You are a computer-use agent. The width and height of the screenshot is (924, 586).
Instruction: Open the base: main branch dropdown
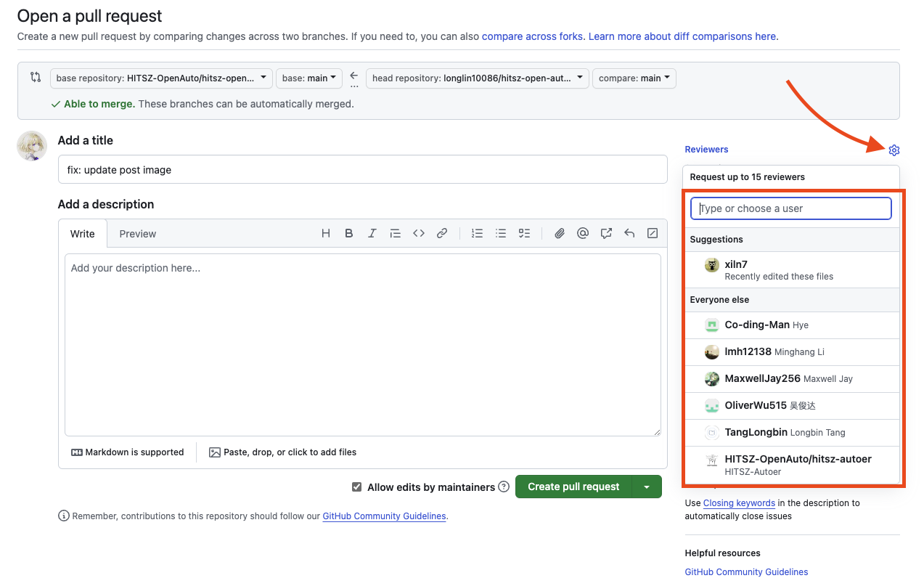(309, 78)
